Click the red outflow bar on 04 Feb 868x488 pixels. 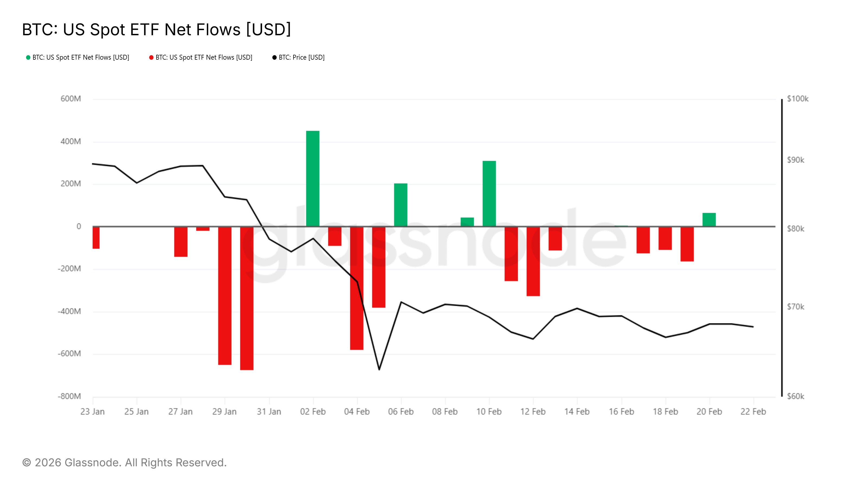pyautogui.click(x=356, y=288)
